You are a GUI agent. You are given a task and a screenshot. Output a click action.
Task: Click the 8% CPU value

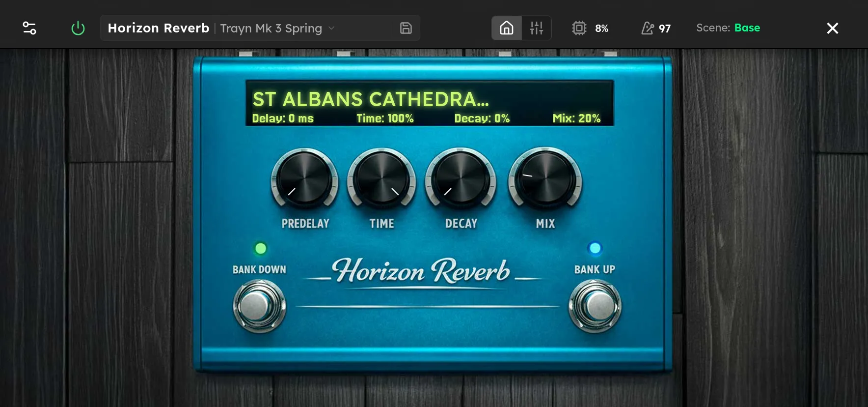point(601,29)
